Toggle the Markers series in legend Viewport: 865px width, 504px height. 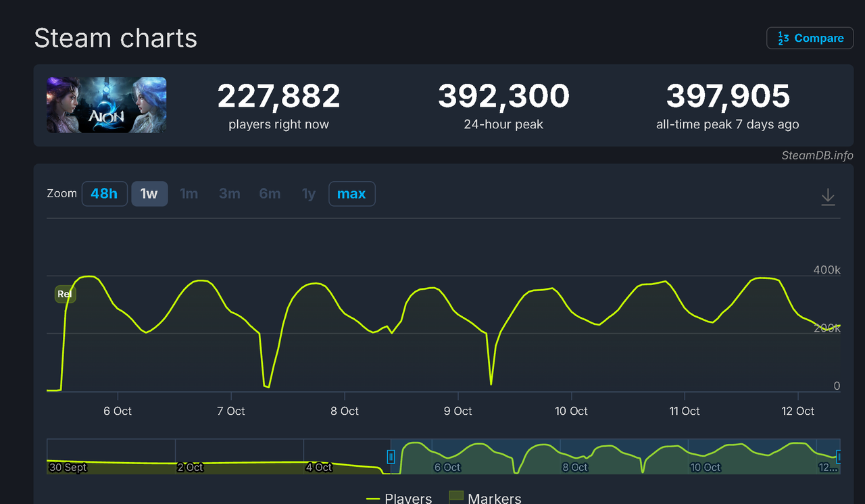[485, 498]
